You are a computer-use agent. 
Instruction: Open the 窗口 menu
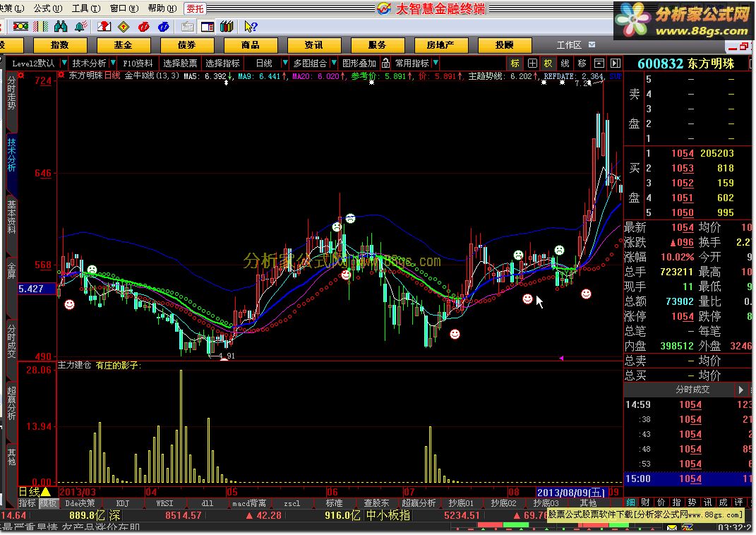[x=124, y=8]
